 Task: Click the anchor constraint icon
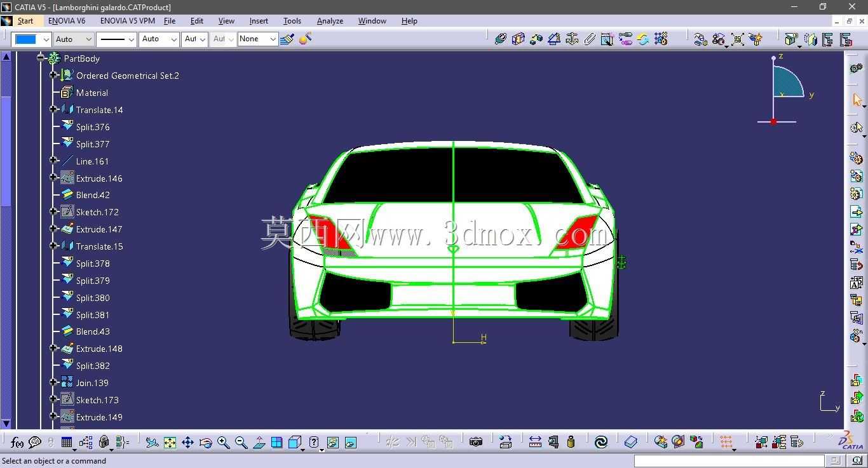click(x=572, y=39)
